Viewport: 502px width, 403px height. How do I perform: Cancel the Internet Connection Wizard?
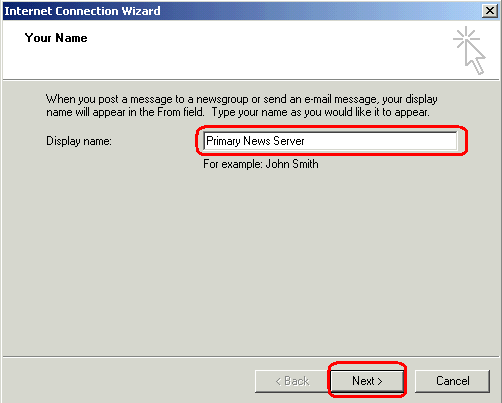[x=452, y=381]
